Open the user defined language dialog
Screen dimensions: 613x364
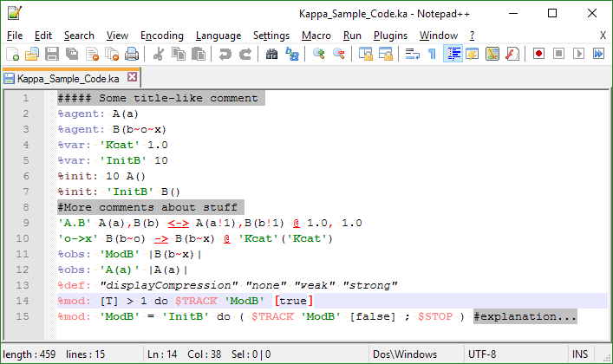coord(473,54)
